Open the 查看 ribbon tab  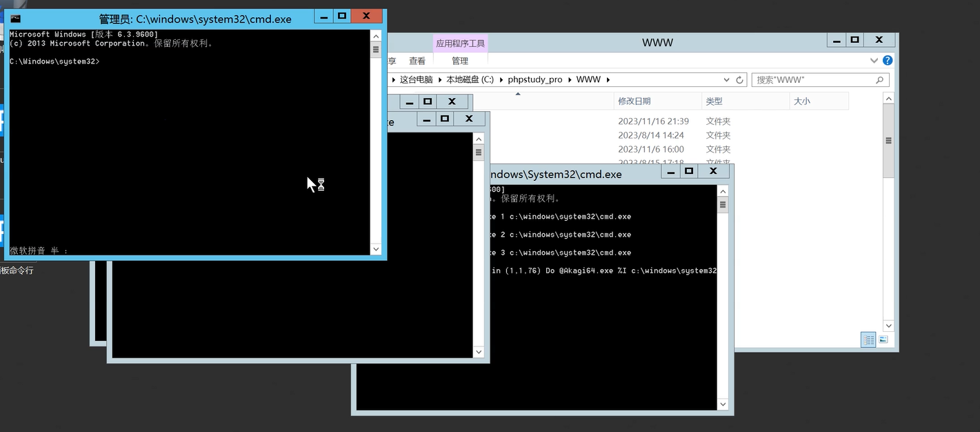click(417, 61)
